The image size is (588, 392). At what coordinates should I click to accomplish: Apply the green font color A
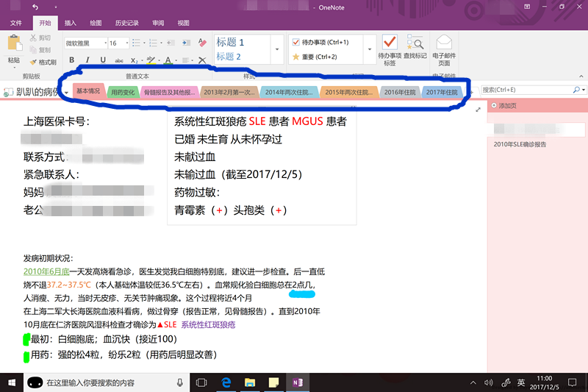click(168, 60)
